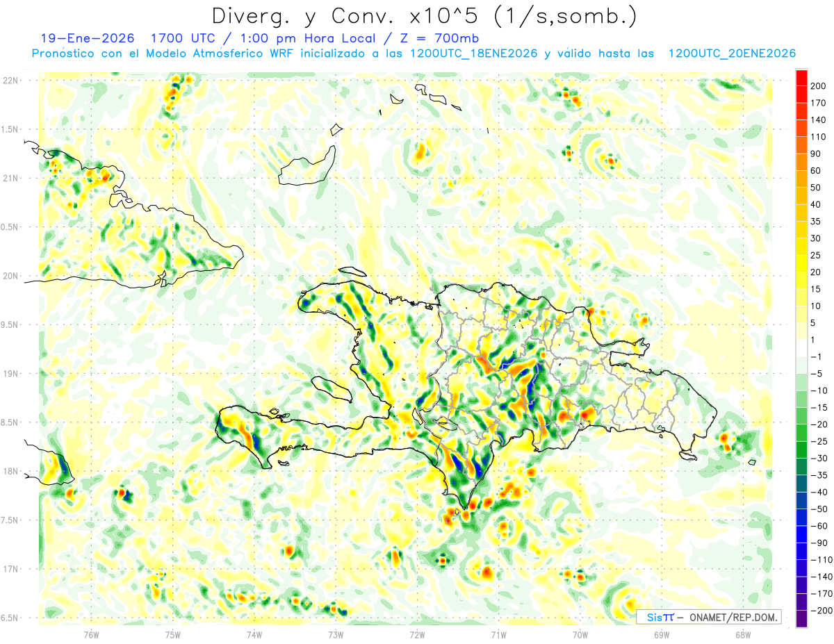Click the "7.5N" latitude label
This screenshot has height=644, width=834.
[x=8, y=520]
